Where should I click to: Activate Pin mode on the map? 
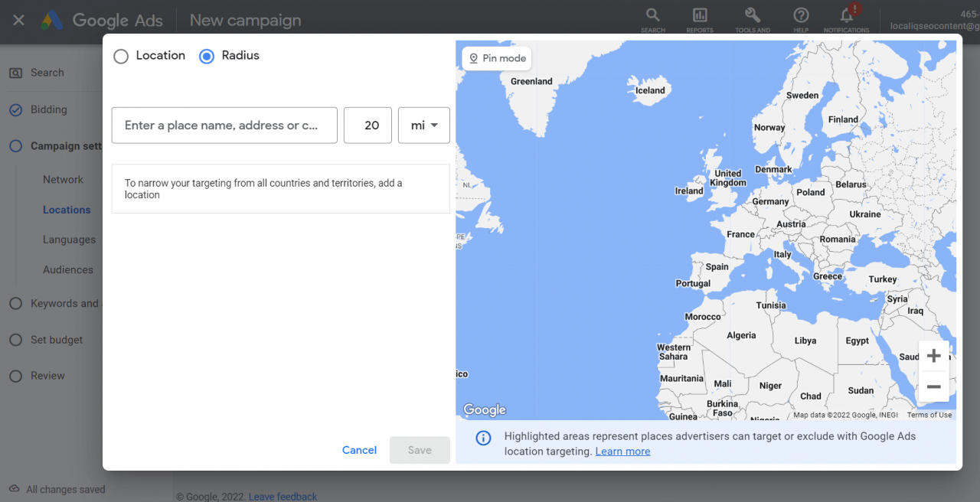tap(496, 58)
